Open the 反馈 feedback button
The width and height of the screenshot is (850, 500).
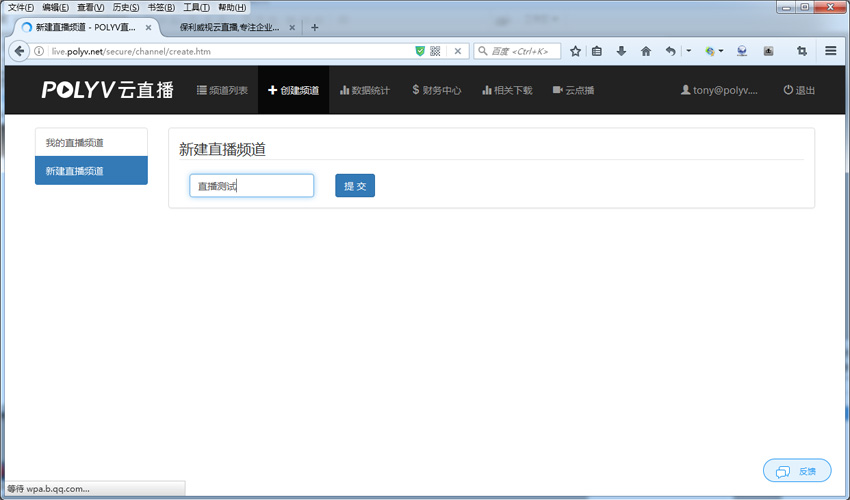[x=796, y=471]
